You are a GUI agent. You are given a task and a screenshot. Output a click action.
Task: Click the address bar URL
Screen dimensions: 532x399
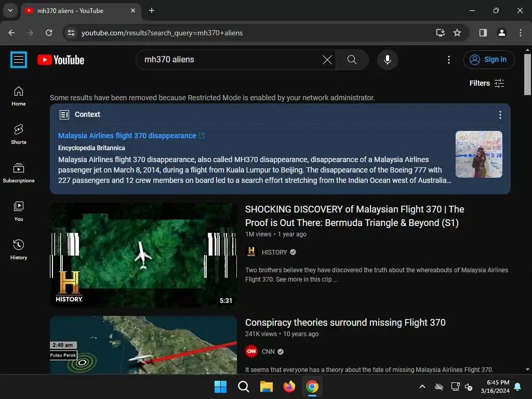pyautogui.click(x=162, y=33)
